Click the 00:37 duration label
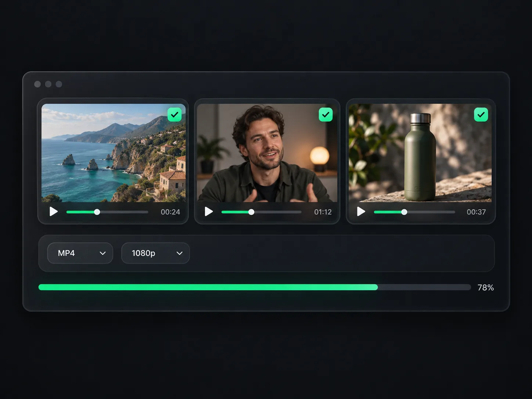Screen dimensions: 532x399 (476, 212)
